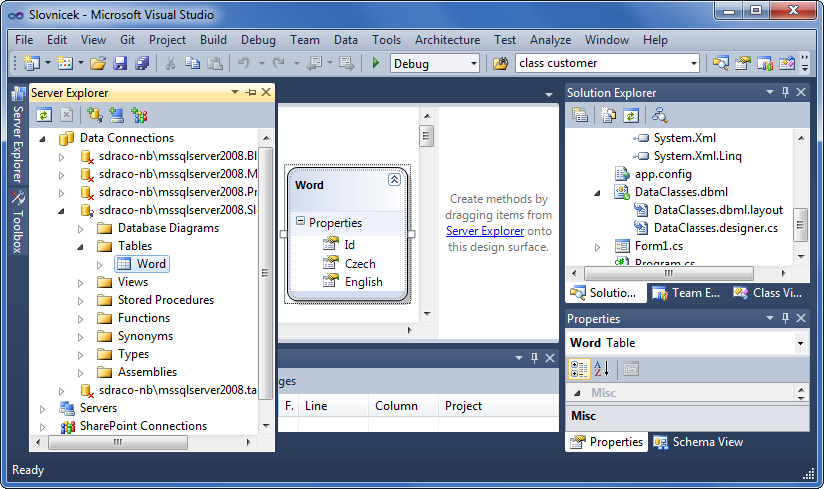Click Show All Files in Solution Explorer
Screen dimensions: 824x489
click(608, 115)
